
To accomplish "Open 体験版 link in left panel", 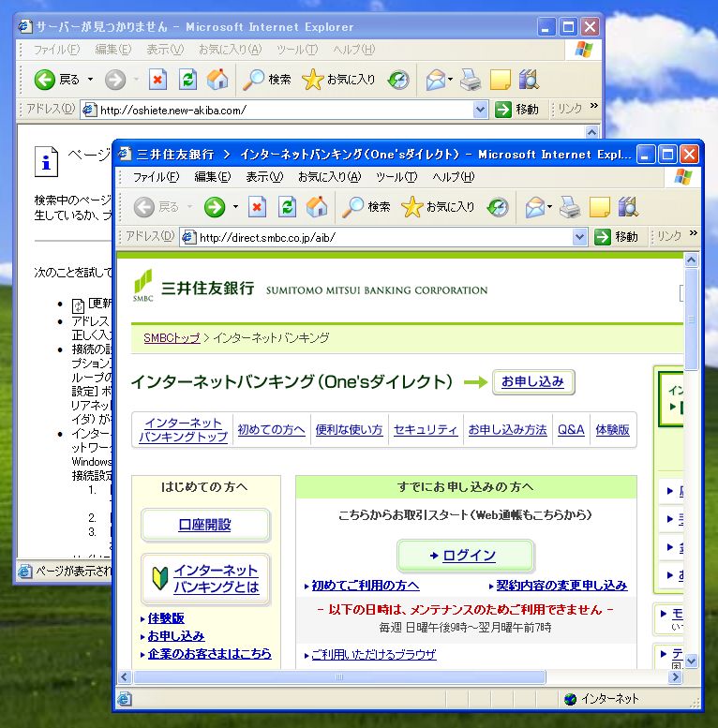I will 166,618.
